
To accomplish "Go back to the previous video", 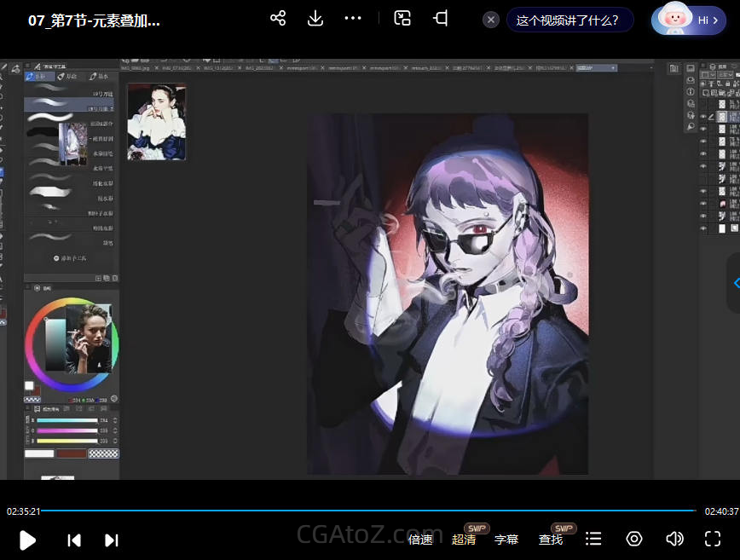I will pyautogui.click(x=74, y=540).
